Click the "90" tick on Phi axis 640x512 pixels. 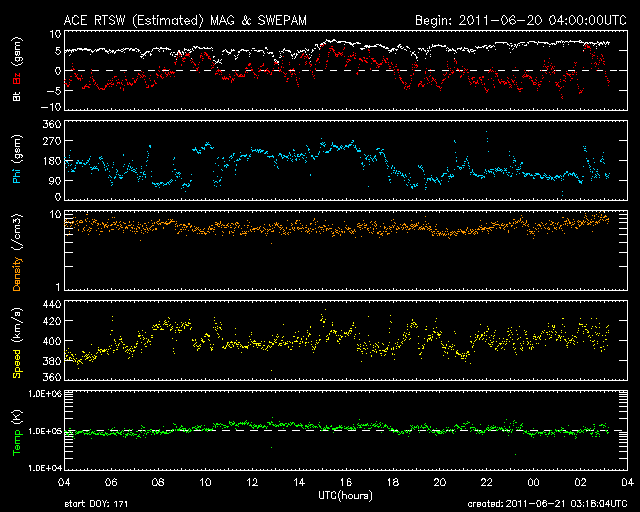pos(55,180)
